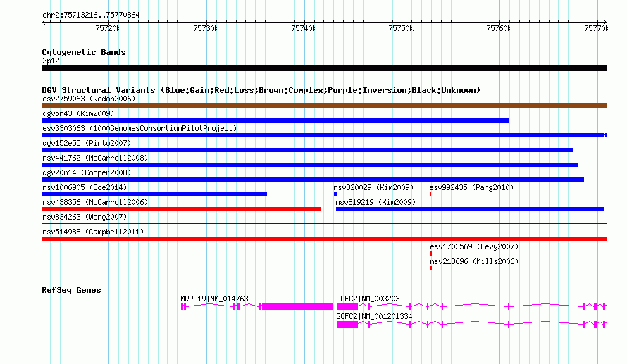Open variant esv992435 (Pang2010) label
Screen dimensions: 627x364
[x=471, y=187]
